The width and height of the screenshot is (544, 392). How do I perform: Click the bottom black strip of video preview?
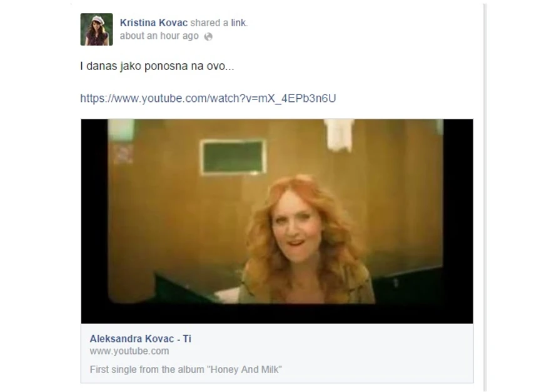coord(277,314)
